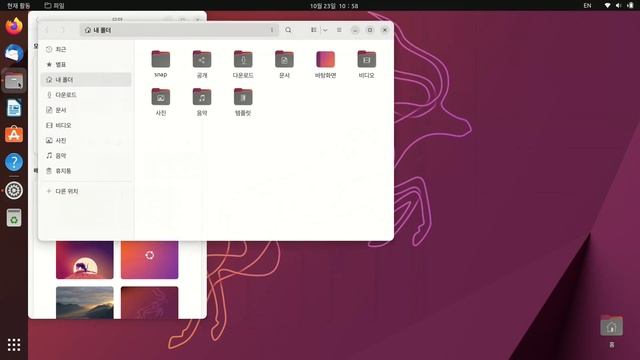640x360 pixels.
Task: Open the path bar three-dot menu
Action: click(x=272, y=30)
